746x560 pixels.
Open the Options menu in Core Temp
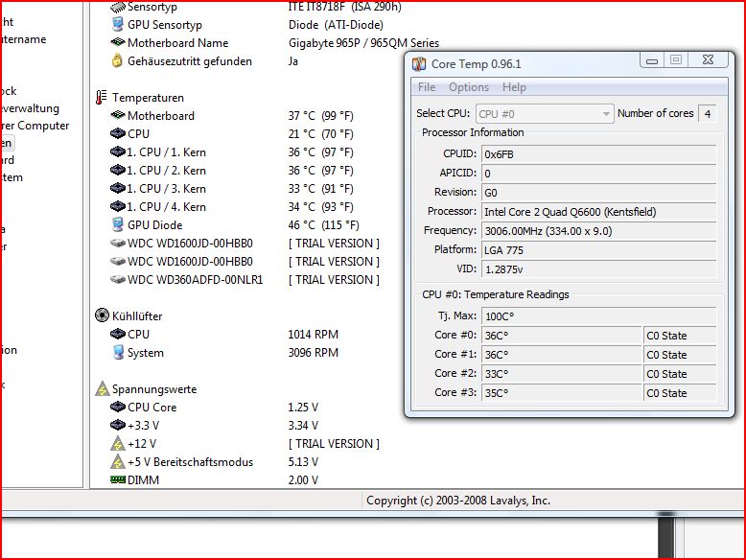(x=469, y=87)
